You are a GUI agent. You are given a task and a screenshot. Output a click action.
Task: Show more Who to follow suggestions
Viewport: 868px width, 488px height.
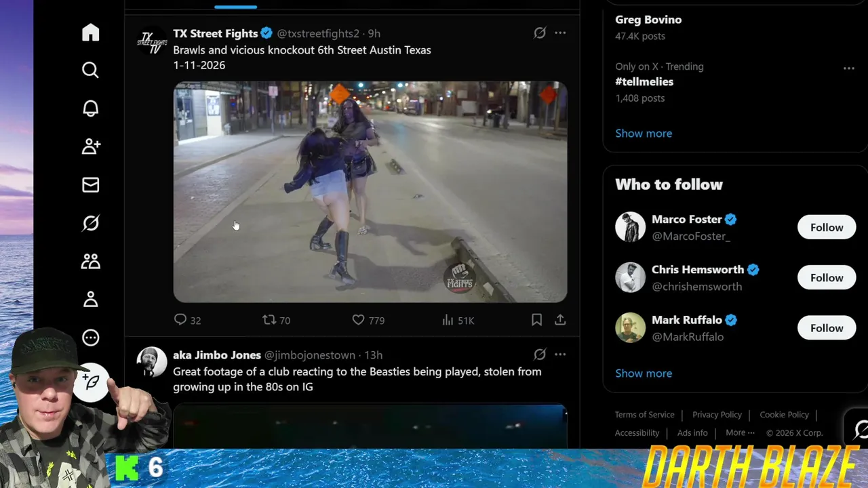point(644,373)
